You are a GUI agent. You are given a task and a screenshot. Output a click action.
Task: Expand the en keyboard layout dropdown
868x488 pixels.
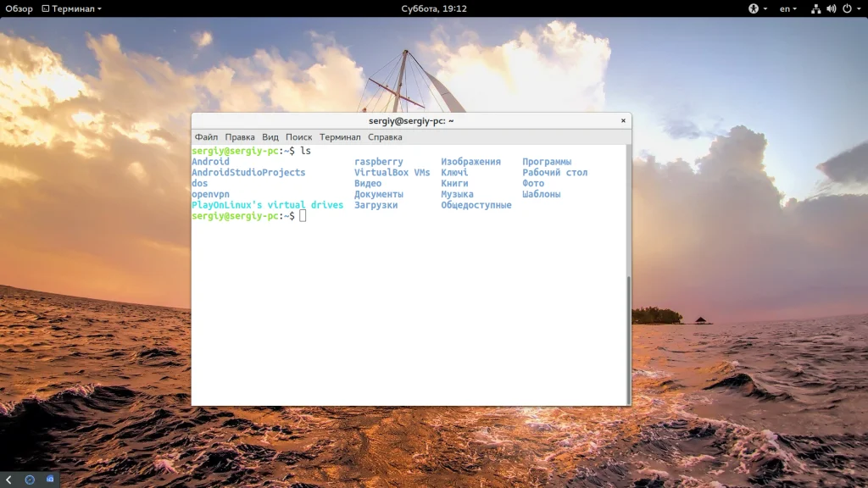click(790, 8)
